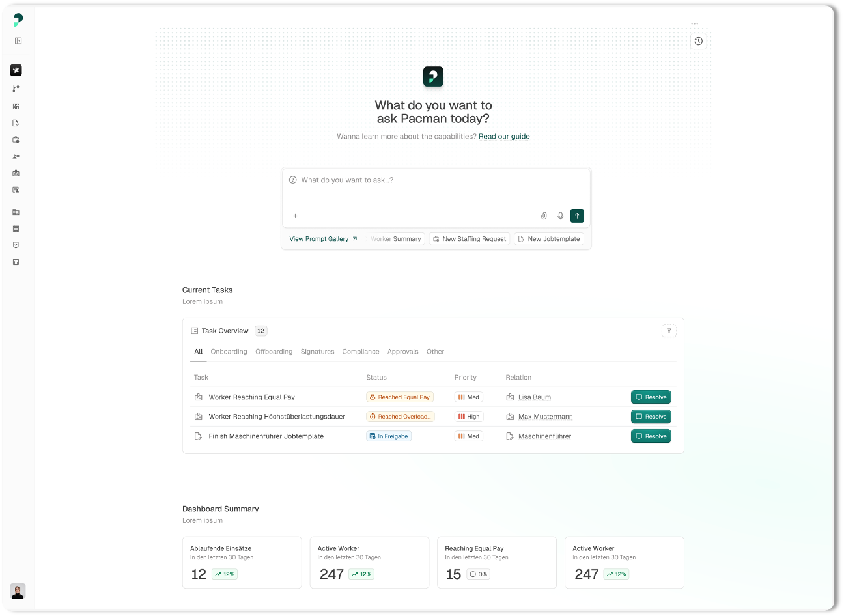Send the prompt with the arrow button
Screen dimensions: 844x616
click(577, 216)
